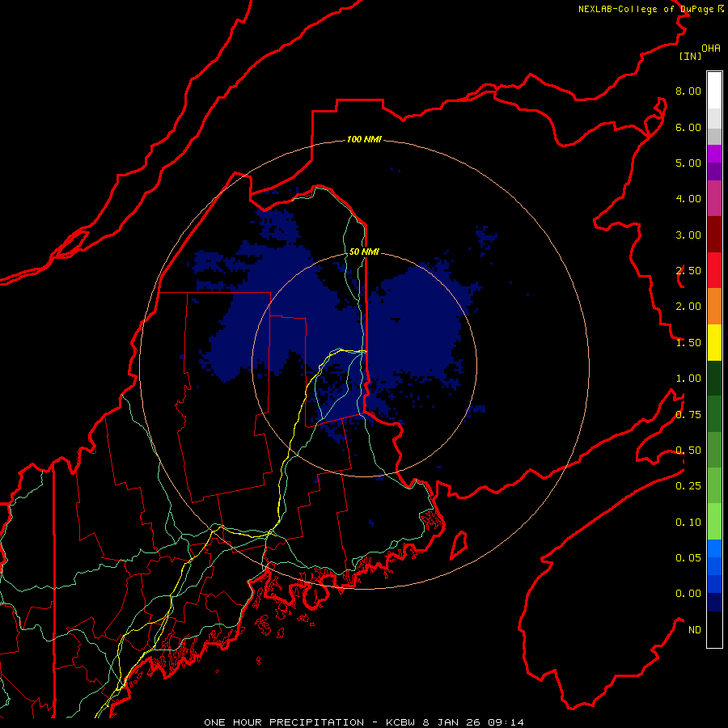The height and width of the screenshot is (728, 728).
Task: Click the 1.50 legend value
Action: click(688, 343)
